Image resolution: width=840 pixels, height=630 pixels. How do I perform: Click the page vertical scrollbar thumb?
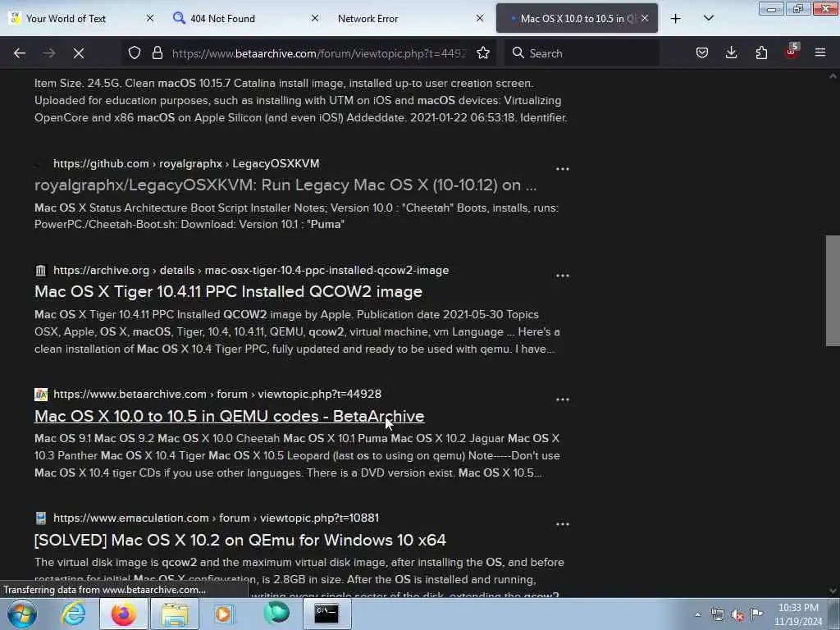833,290
